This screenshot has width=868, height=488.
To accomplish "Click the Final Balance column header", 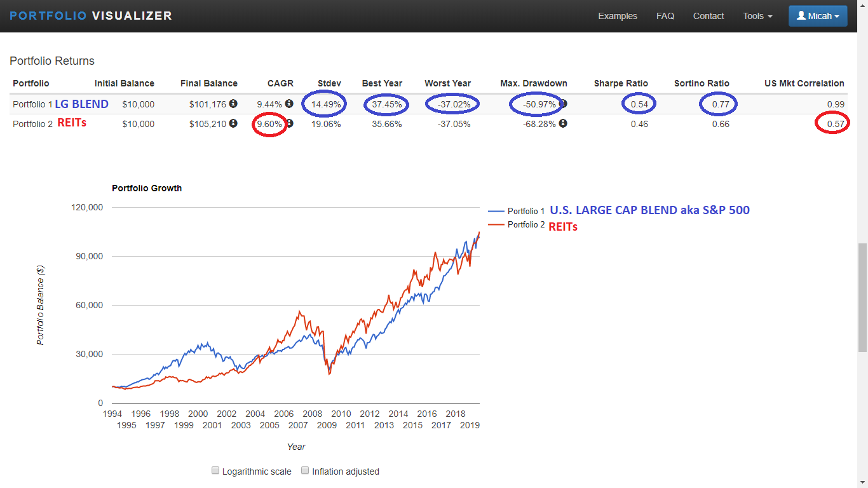I will pyautogui.click(x=209, y=83).
